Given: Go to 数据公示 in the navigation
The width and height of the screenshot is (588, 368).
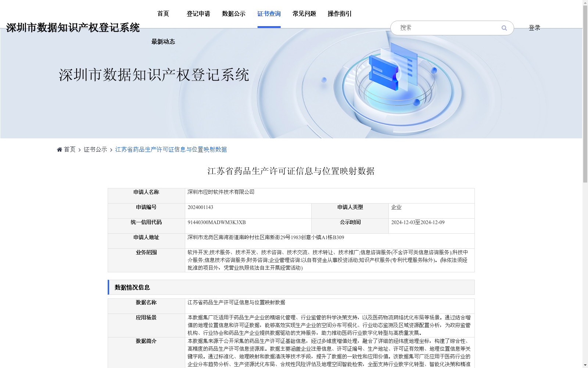Looking at the screenshot, I should point(234,14).
